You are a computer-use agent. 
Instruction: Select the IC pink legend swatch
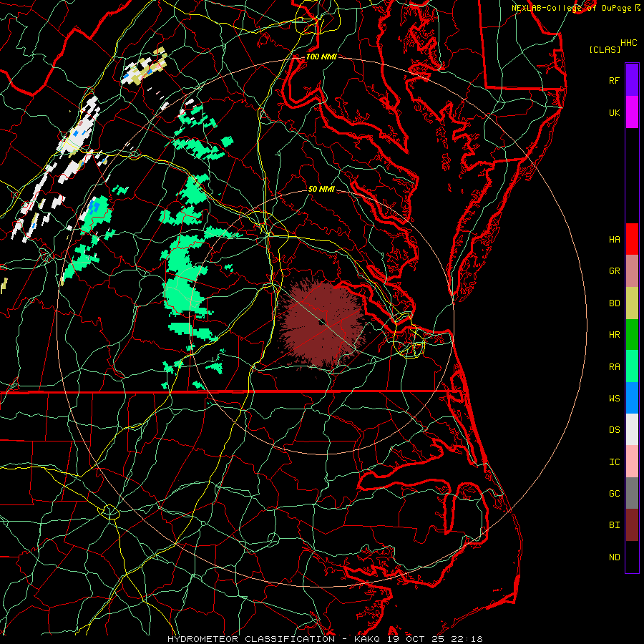pyautogui.click(x=632, y=462)
